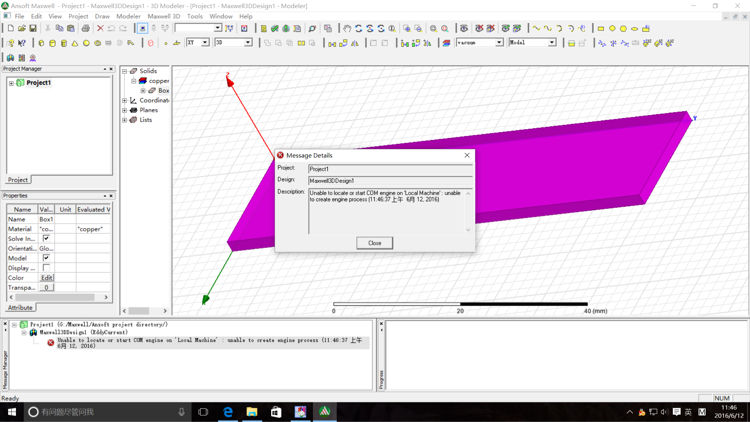Toggle the Solve Inside checkbox
Screen dimensions: 750x422
[x=46, y=238]
